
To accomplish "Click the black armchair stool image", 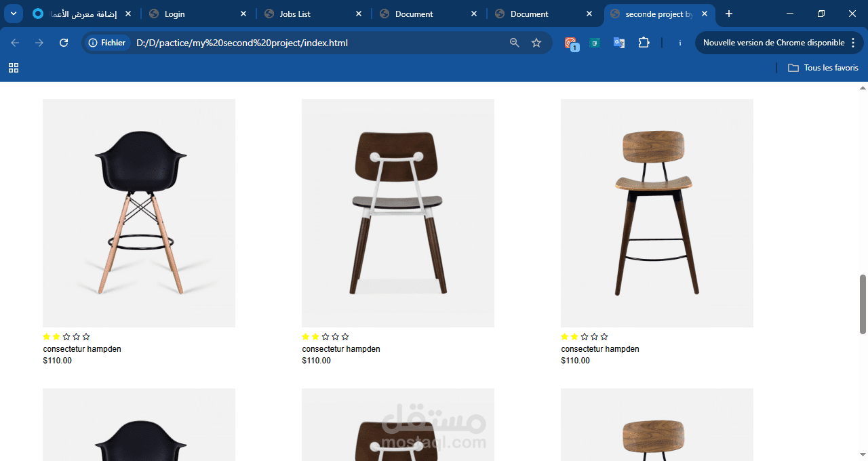I will pos(139,213).
